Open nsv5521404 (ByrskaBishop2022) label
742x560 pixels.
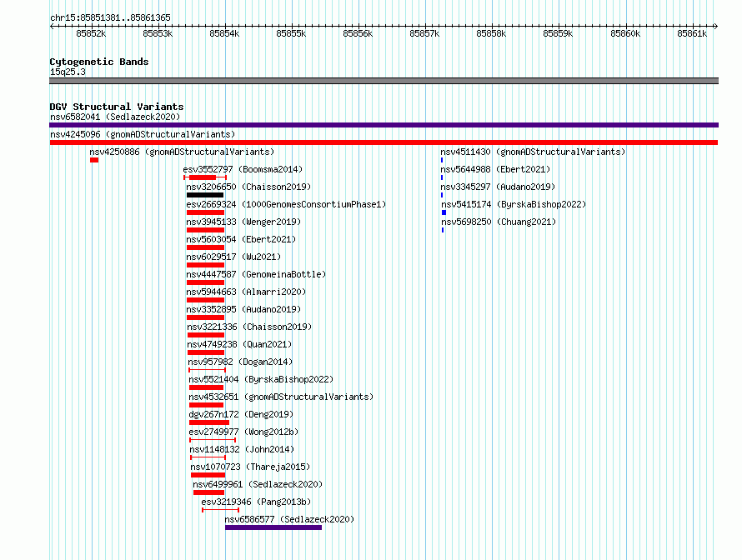261,379
